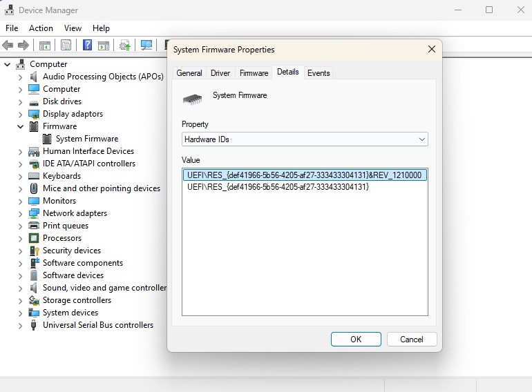Image resolution: width=532 pixels, height=392 pixels.
Task: Close the System Firmware Properties dialog
Action: [432, 50]
